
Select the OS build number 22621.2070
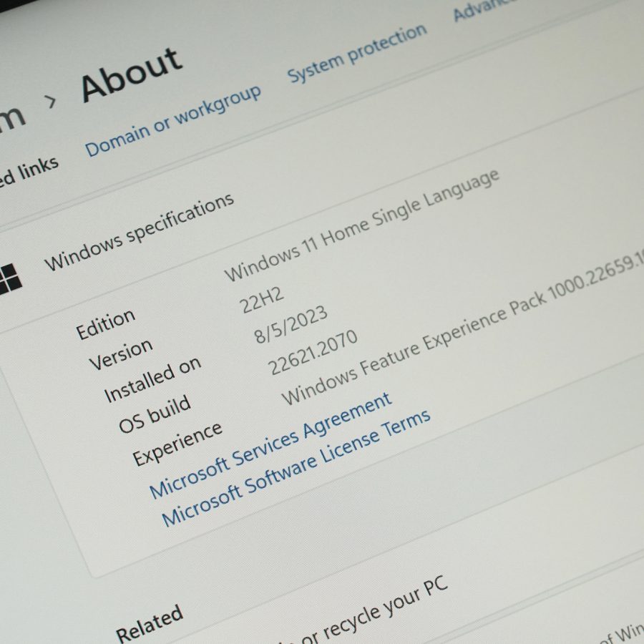(313, 352)
